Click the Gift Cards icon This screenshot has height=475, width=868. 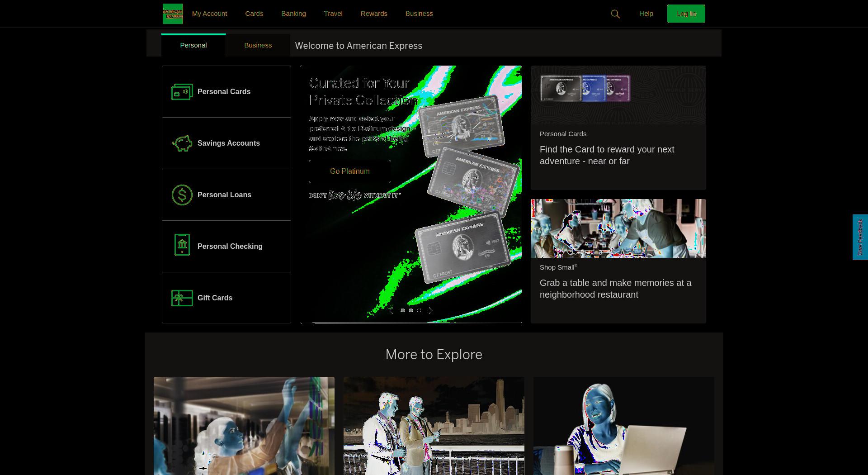click(182, 298)
